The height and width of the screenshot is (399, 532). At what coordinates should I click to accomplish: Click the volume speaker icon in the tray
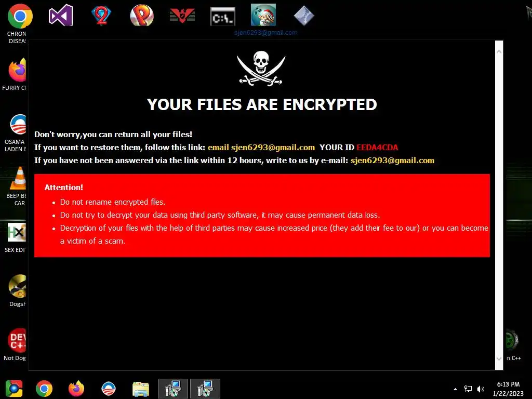[481, 389]
